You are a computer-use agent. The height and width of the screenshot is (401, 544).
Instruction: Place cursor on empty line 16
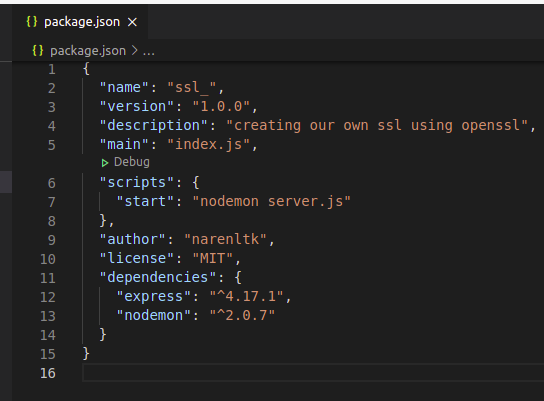(312, 373)
